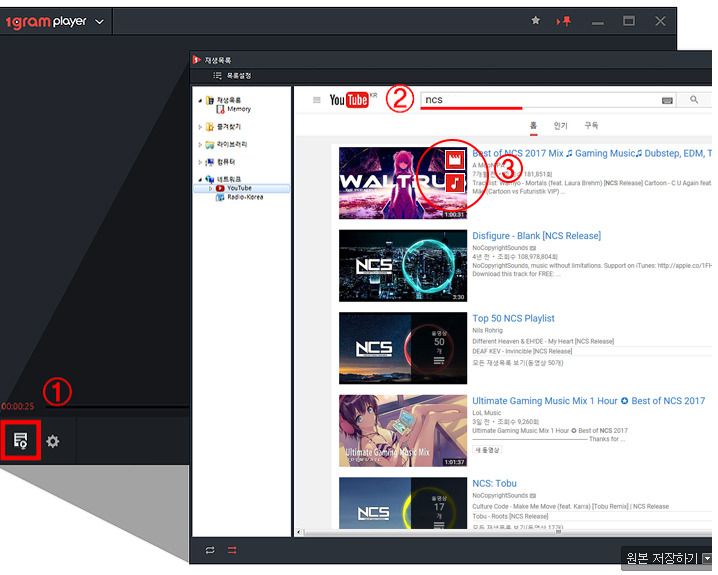The height and width of the screenshot is (575, 718).
Task: Click the star favorite icon in title bar
Action: (x=535, y=20)
